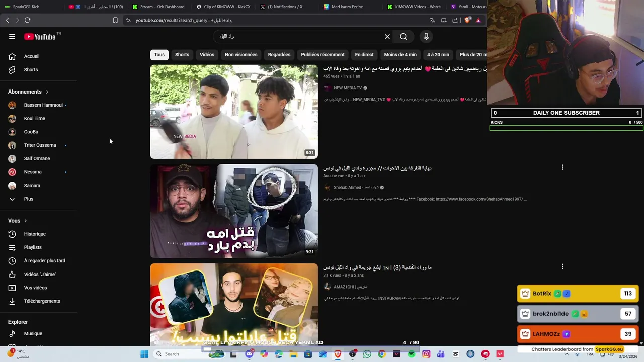
Task: Open Musique under Explorer
Action: (33, 334)
